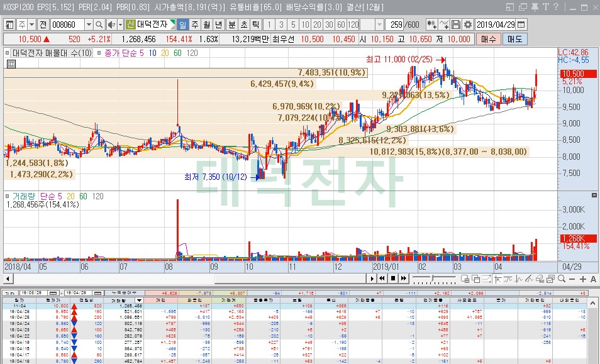The width and height of the screenshot is (600, 364).
Task: Zoom in with the plus icon
Action: pos(582,279)
